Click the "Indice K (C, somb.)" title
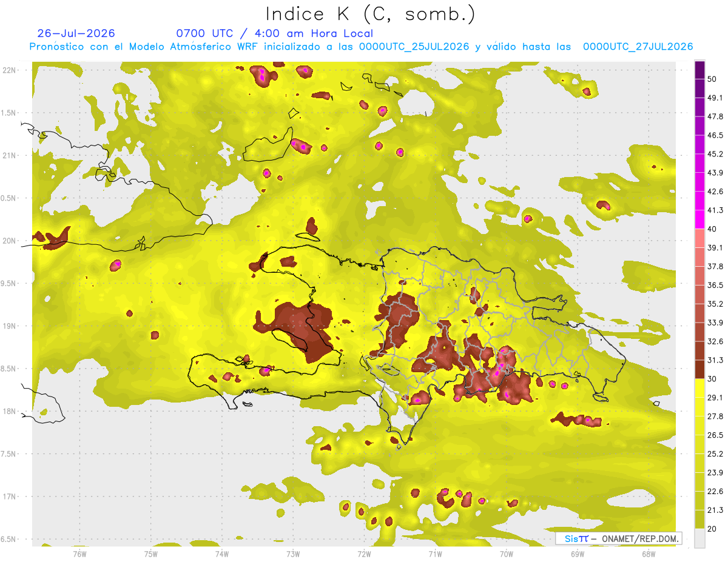This screenshot has height=562, width=728. click(370, 15)
